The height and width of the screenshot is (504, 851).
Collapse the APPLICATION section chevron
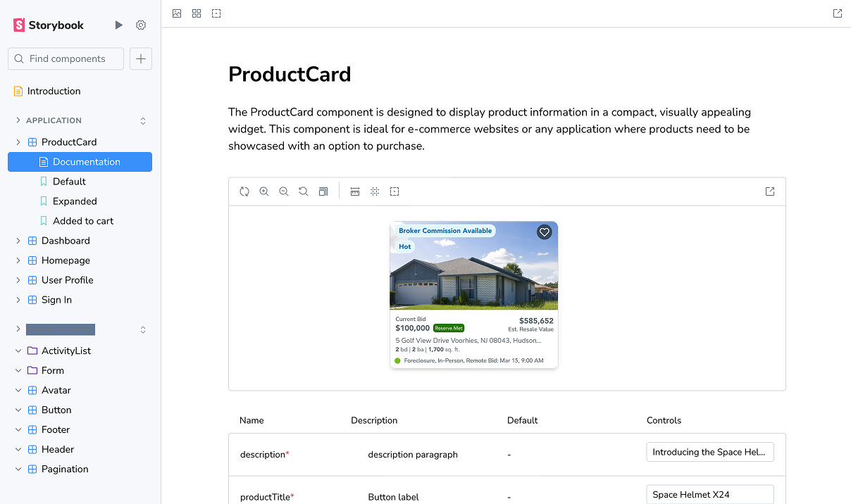tap(18, 120)
